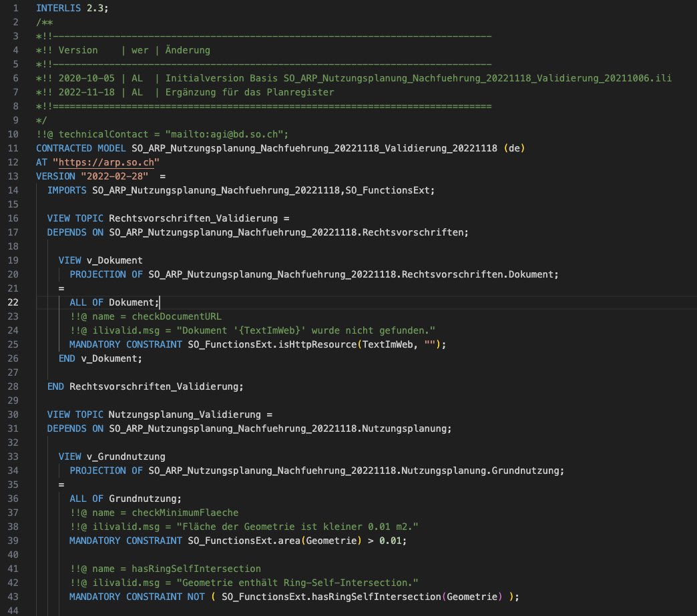Click the '2020-10-05 | AL' changelog comment

click(100, 78)
